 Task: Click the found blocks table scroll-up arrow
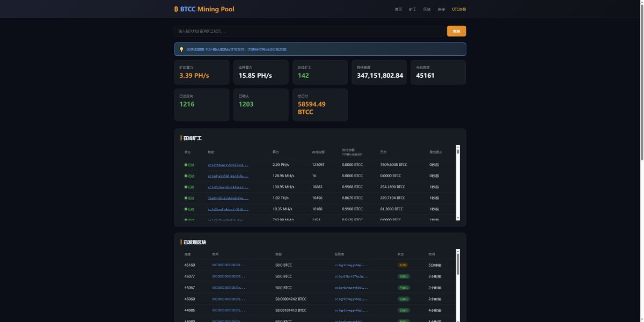[458, 251]
